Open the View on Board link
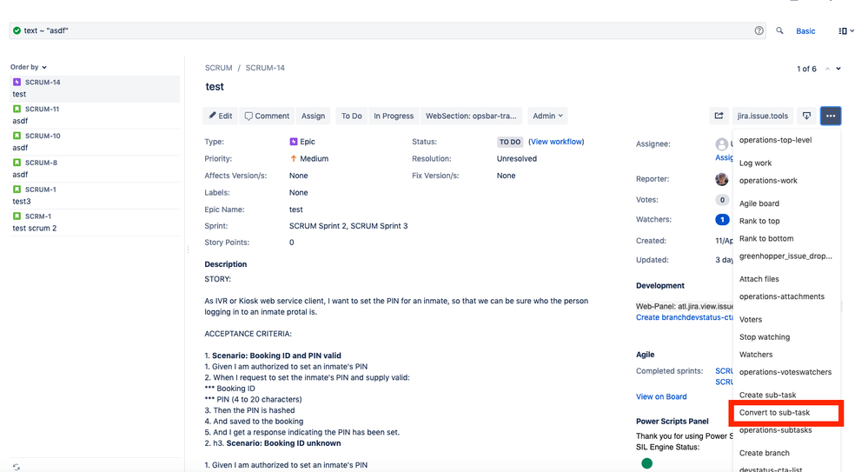Image resolution: width=868 pixels, height=472 pixels. (661, 396)
